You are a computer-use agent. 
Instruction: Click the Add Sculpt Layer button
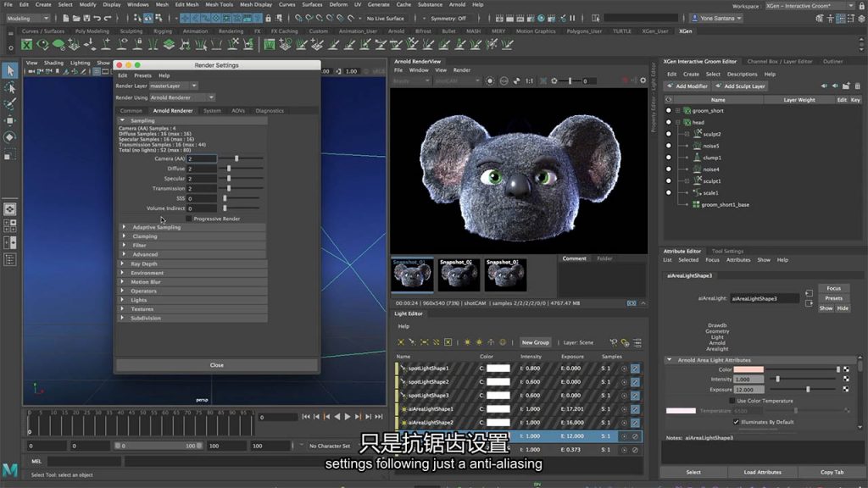739,86
